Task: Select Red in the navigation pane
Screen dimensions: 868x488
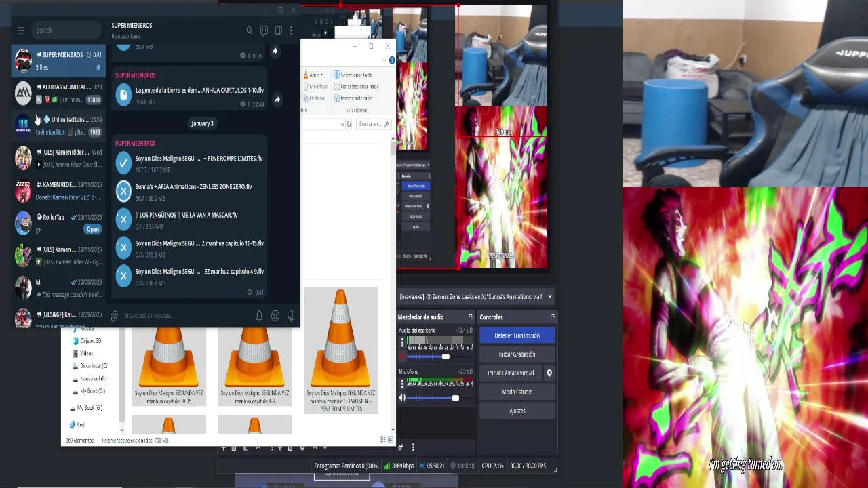Action: point(77,424)
